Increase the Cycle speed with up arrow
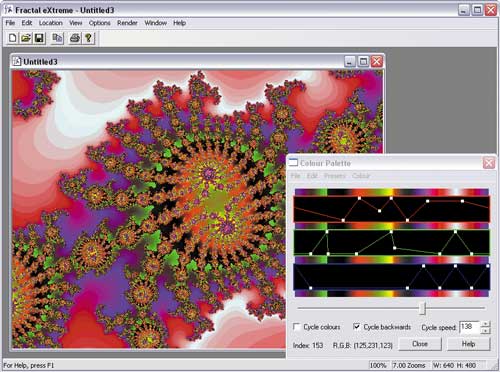The width and height of the screenshot is (500, 372). point(485,324)
